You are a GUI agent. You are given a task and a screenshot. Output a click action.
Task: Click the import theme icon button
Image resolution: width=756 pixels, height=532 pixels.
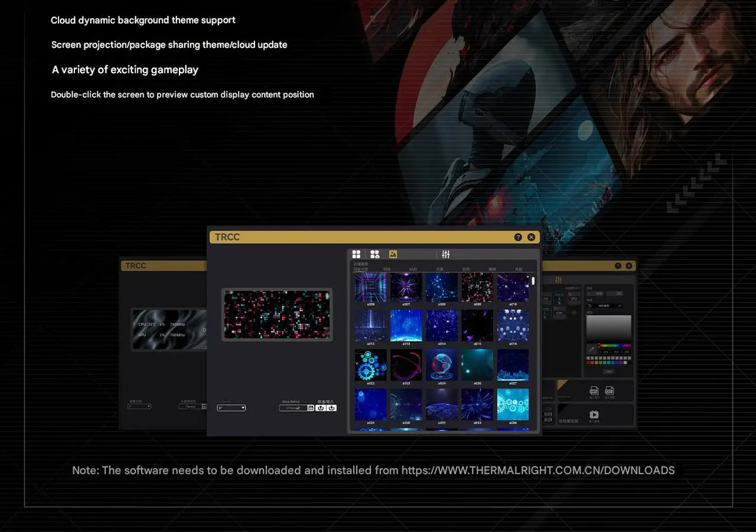click(x=331, y=408)
